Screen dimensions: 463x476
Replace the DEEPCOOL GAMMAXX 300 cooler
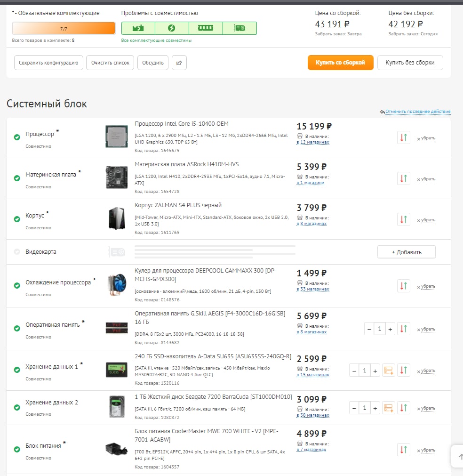click(x=404, y=286)
